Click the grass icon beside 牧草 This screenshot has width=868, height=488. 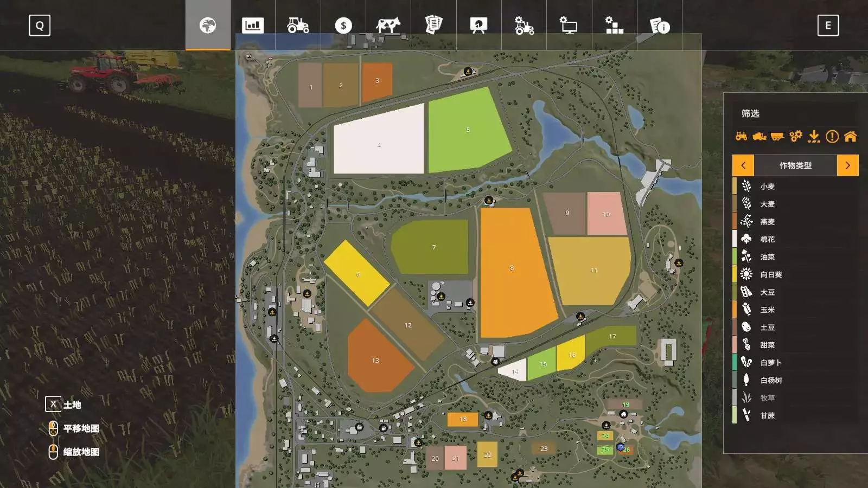[x=746, y=397]
